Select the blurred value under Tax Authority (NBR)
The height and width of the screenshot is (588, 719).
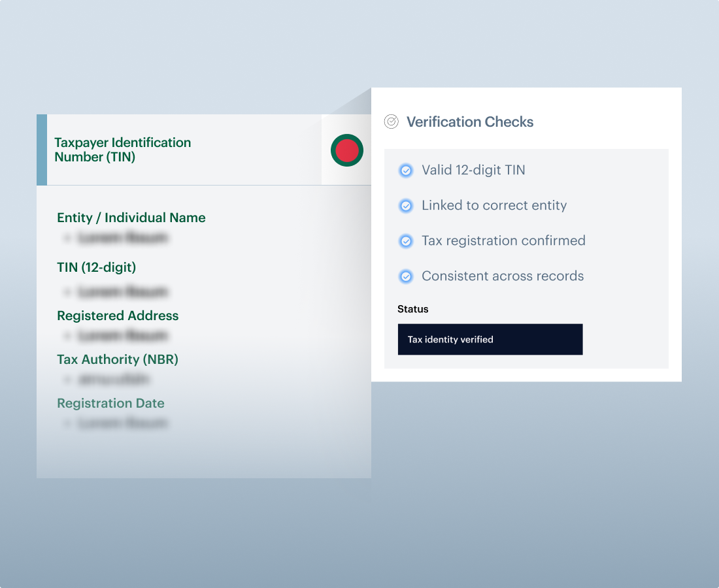coord(114,379)
